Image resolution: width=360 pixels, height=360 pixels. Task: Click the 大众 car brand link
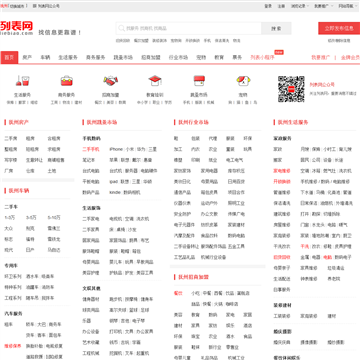(x=9, y=228)
